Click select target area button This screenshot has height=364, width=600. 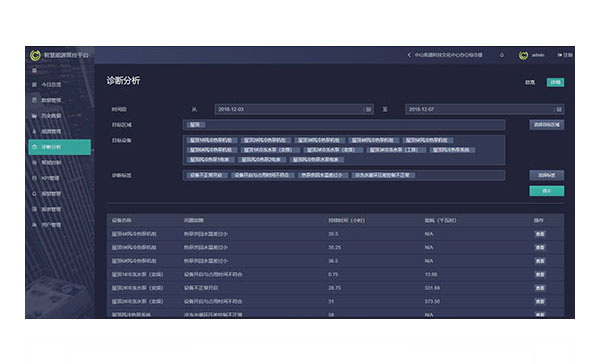click(546, 125)
